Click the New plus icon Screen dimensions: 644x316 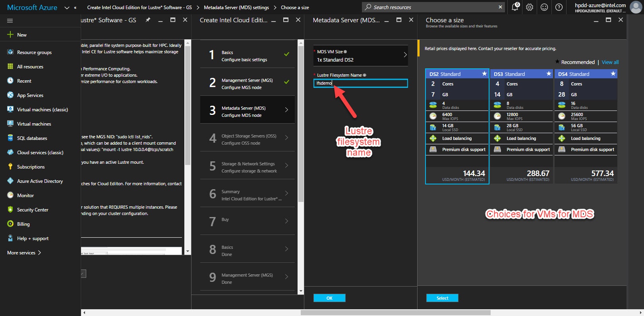[10, 35]
